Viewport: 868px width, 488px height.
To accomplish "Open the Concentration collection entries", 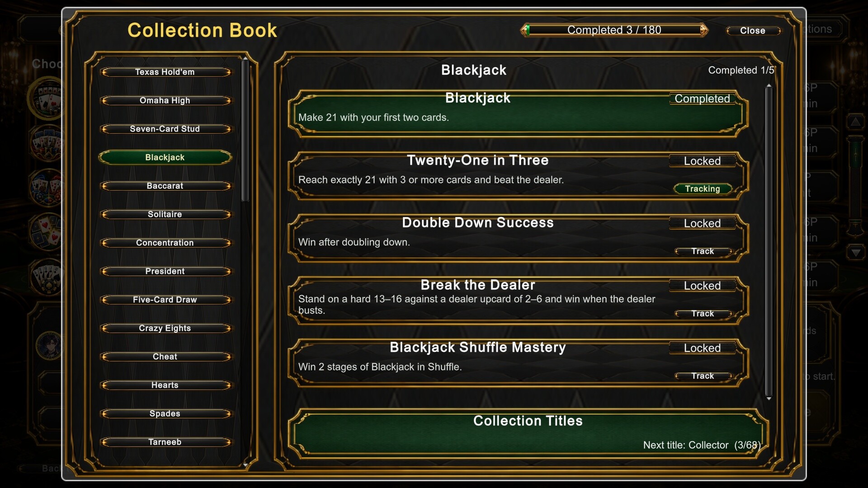I will [165, 243].
